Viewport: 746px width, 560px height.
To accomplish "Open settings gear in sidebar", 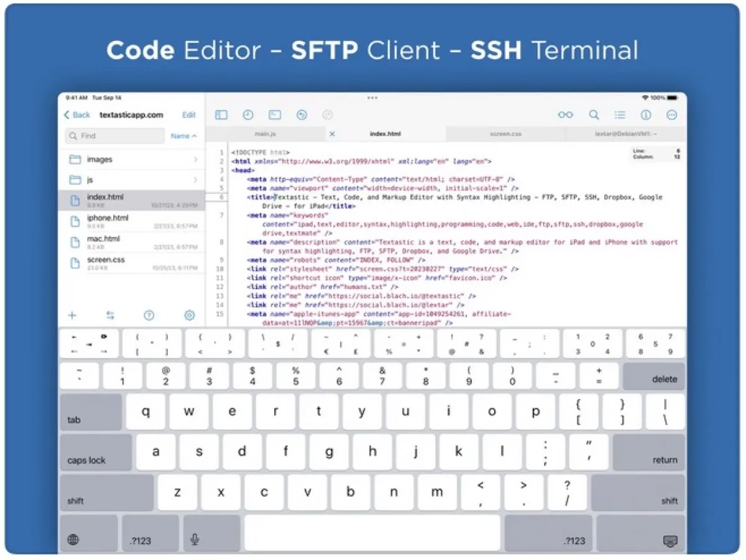I will pos(190,316).
